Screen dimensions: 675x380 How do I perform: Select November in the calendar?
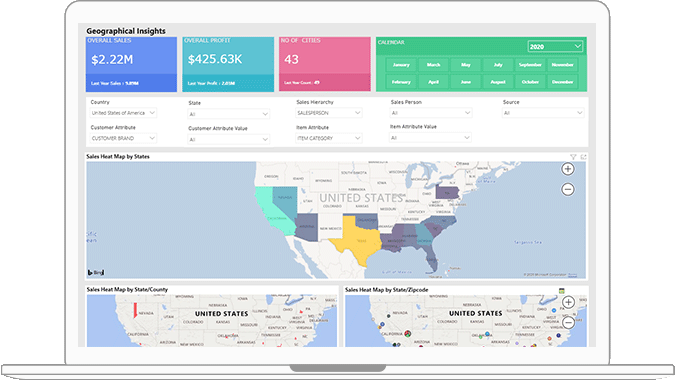(x=563, y=65)
